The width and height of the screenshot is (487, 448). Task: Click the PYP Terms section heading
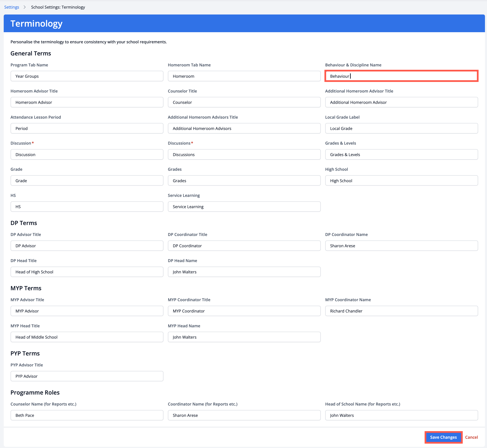25,353
